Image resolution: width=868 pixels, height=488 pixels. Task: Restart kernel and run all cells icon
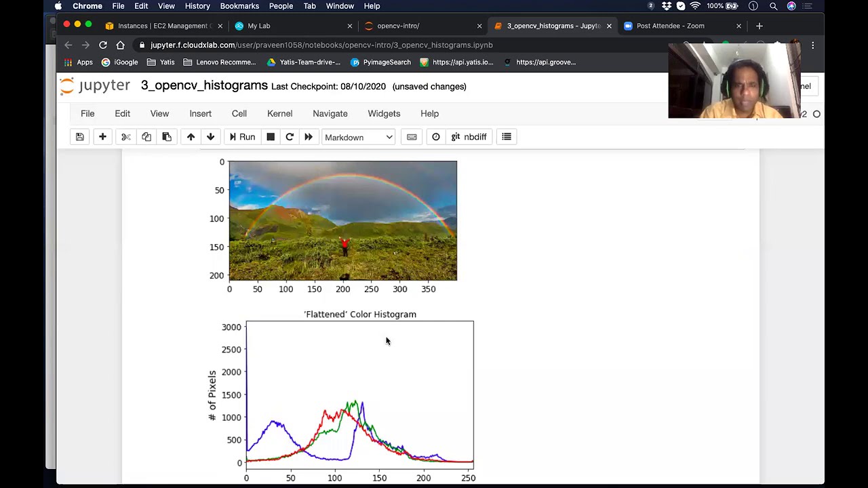(309, 137)
